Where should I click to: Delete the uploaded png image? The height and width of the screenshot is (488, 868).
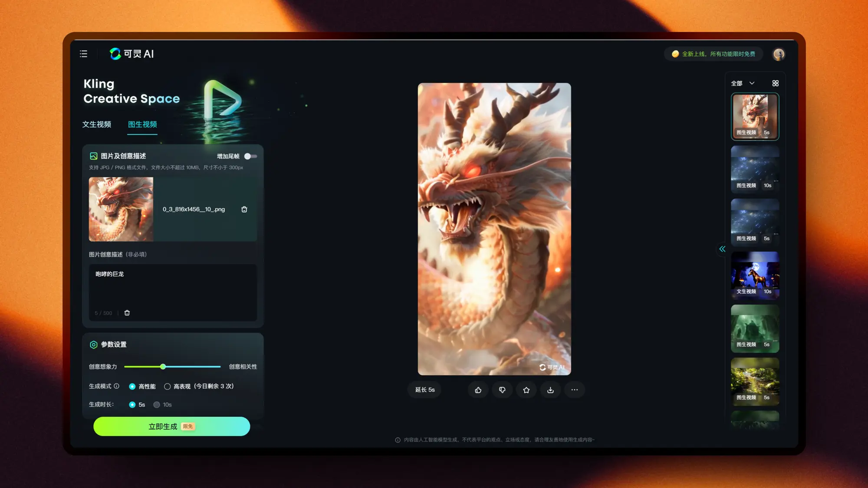[x=244, y=209]
